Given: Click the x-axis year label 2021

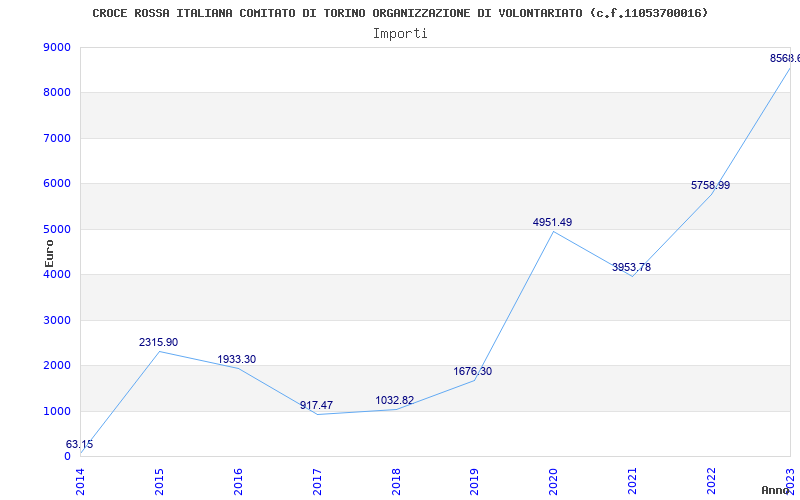Looking at the screenshot, I should coord(633,482).
